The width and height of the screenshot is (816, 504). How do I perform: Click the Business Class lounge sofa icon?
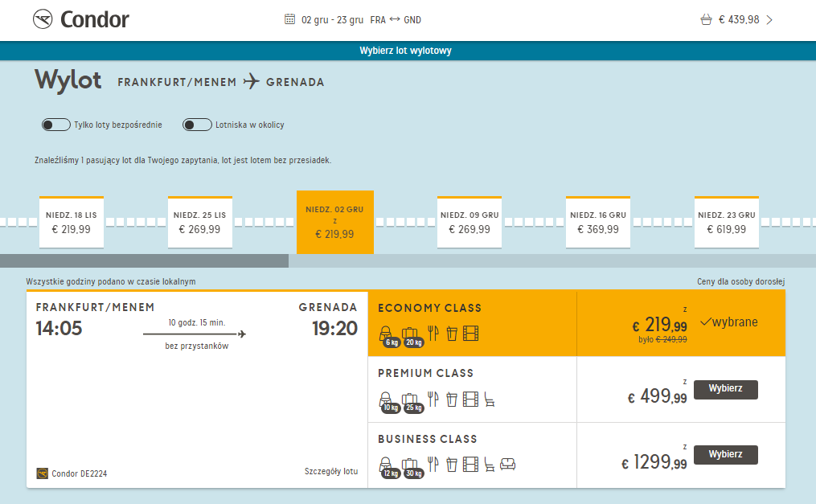[507, 464]
